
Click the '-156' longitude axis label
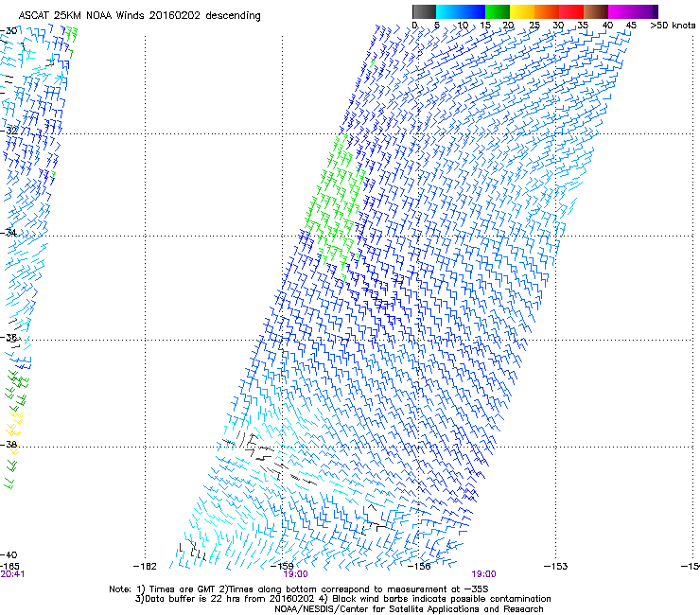pos(419,567)
